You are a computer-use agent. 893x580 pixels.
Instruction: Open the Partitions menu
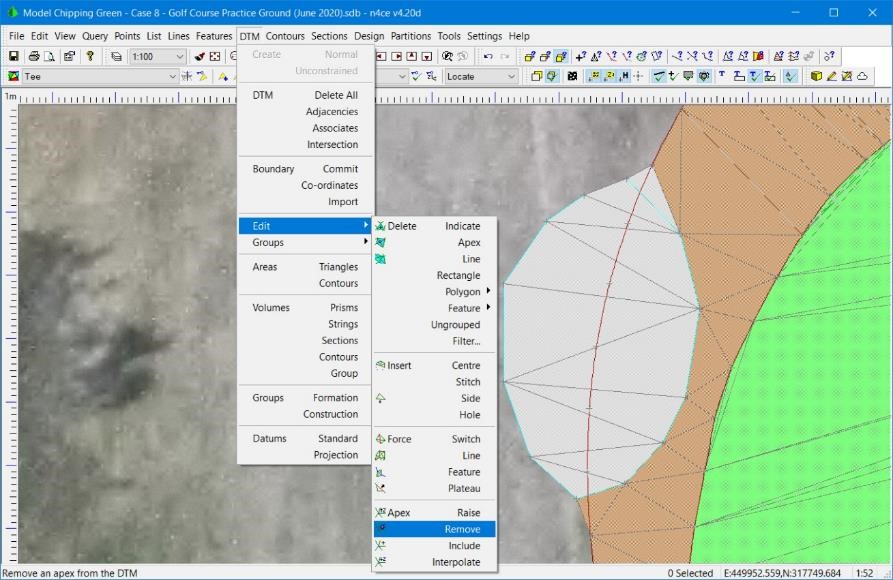click(411, 36)
